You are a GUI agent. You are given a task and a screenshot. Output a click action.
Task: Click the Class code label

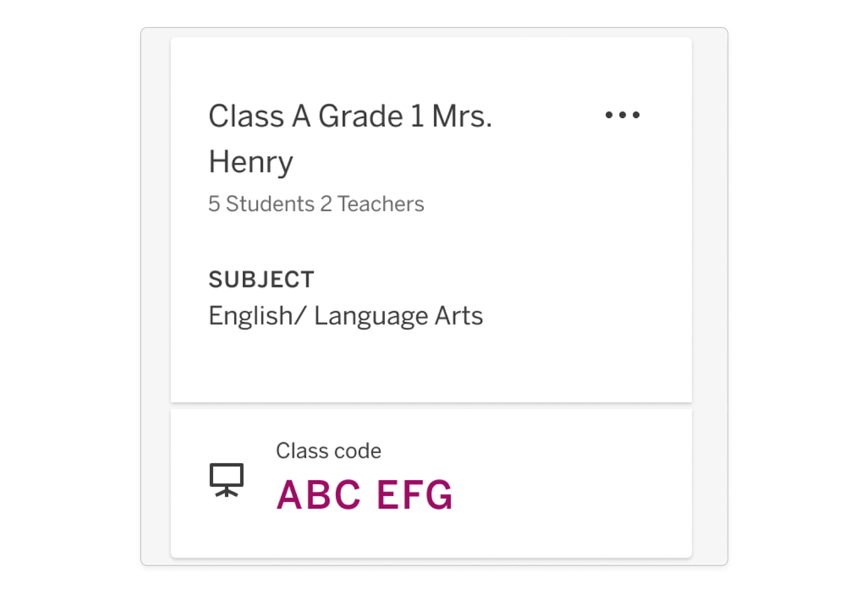[x=328, y=451]
